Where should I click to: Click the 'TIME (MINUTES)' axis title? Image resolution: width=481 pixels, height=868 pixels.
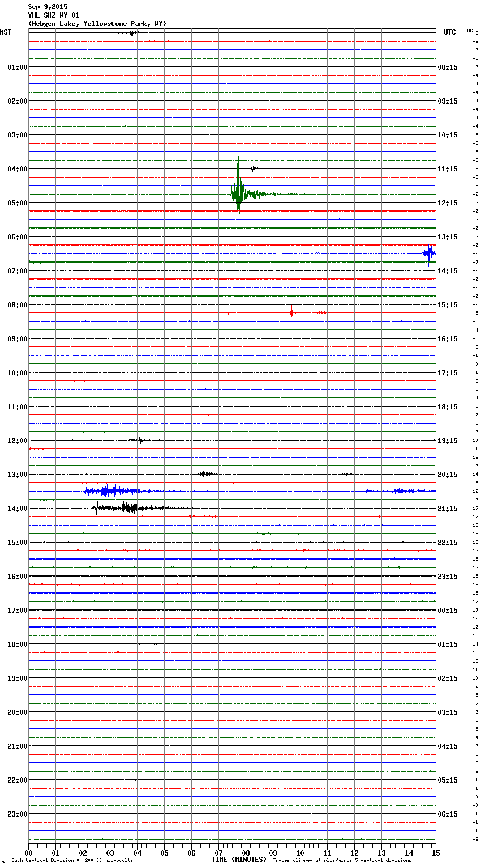click(239, 860)
